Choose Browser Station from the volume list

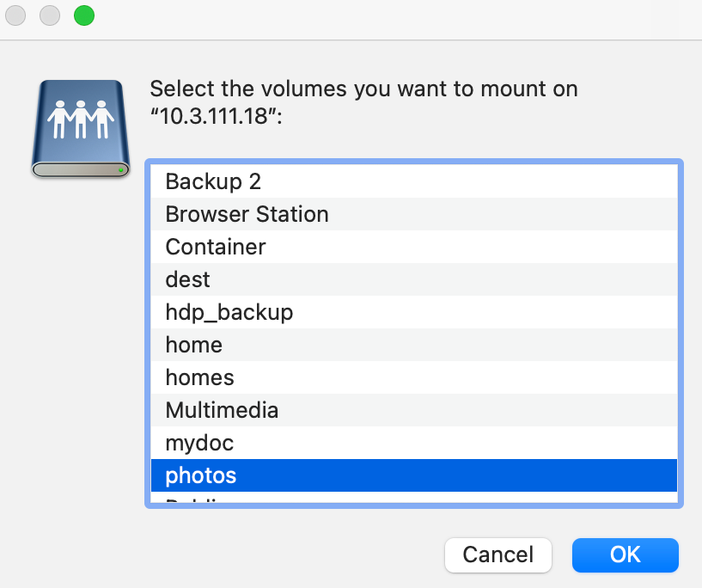pos(247,214)
